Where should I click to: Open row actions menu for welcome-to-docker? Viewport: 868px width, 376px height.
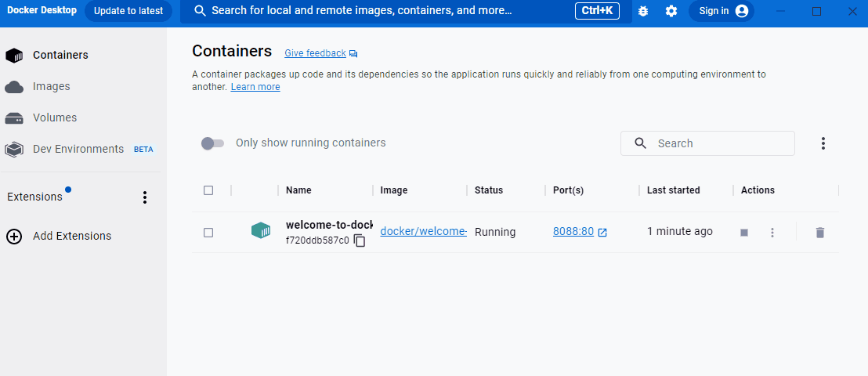pos(772,233)
